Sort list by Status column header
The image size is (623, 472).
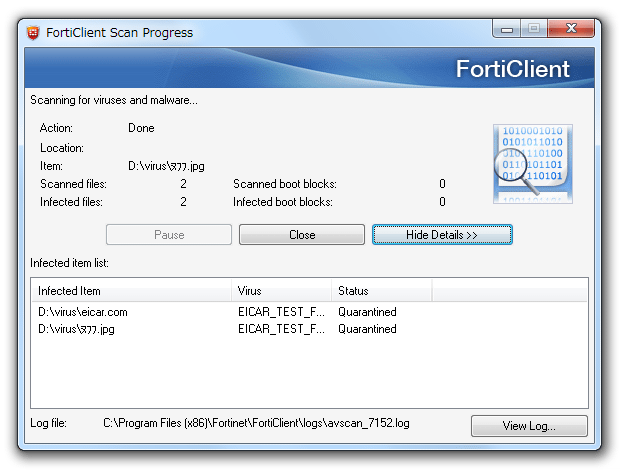point(382,291)
